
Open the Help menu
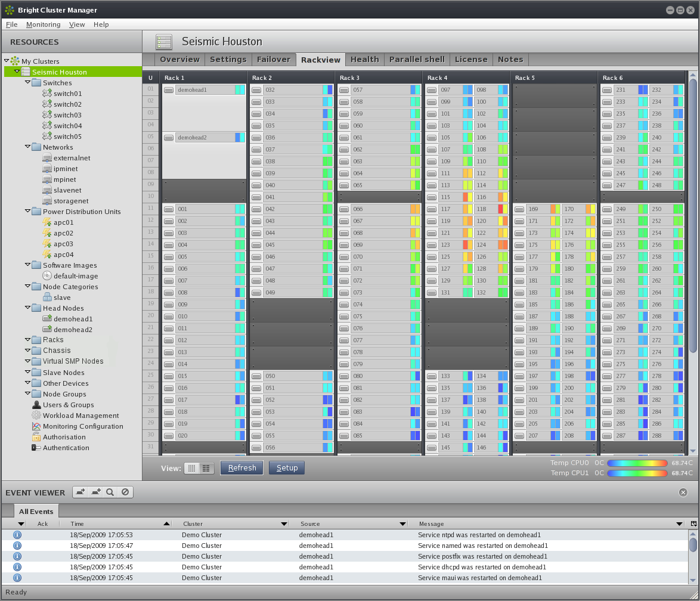pos(101,24)
